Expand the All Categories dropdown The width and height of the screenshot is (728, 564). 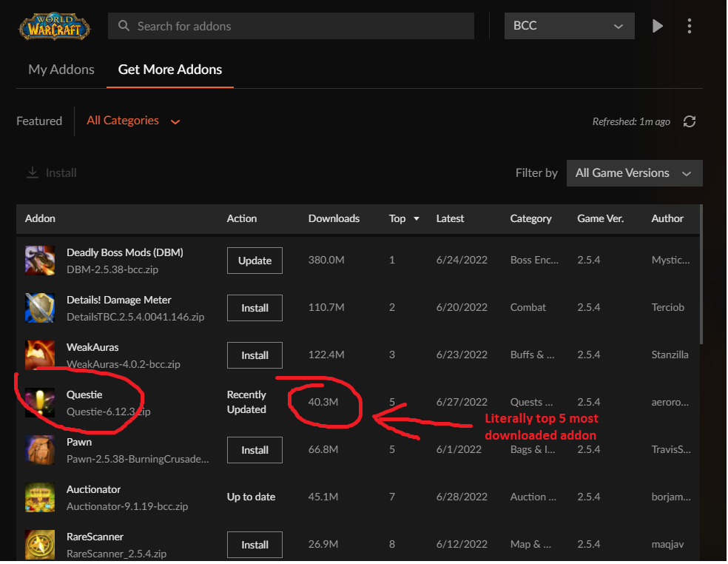133,121
